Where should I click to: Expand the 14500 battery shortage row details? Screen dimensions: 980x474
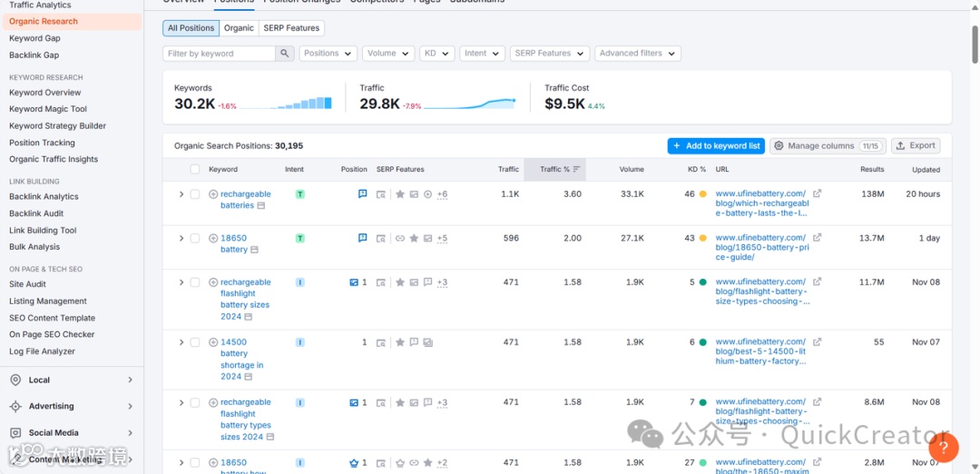(x=181, y=342)
